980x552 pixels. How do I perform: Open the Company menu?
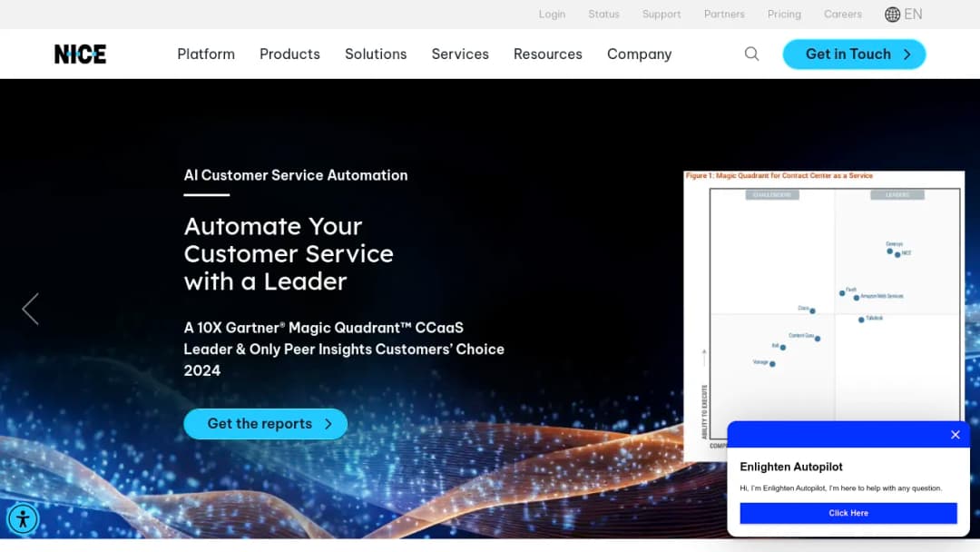(x=639, y=54)
